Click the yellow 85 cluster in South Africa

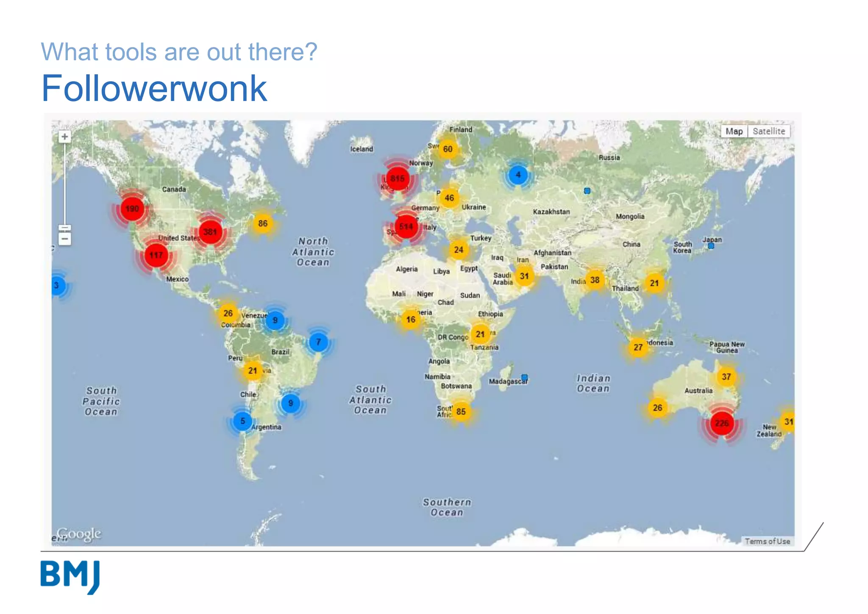pos(461,411)
